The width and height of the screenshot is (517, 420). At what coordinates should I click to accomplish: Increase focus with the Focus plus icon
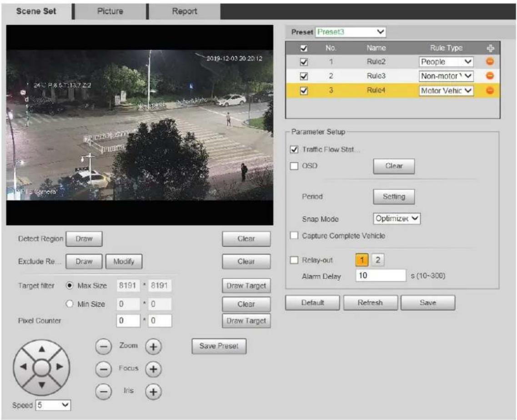(x=153, y=369)
